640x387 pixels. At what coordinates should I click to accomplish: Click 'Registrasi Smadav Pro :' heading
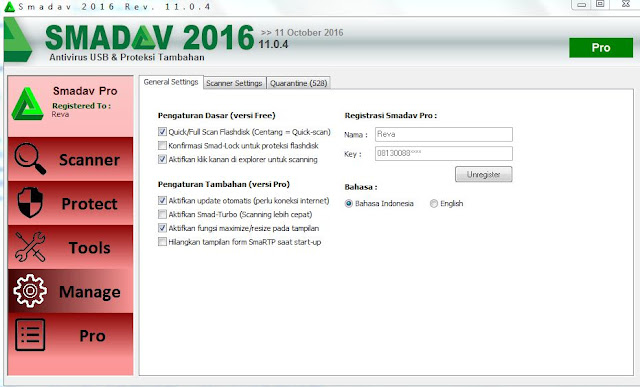[x=391, y=116]
